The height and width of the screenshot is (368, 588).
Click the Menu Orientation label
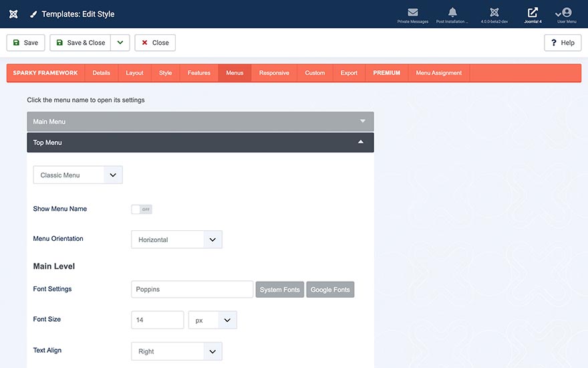[x=58, y=238]
